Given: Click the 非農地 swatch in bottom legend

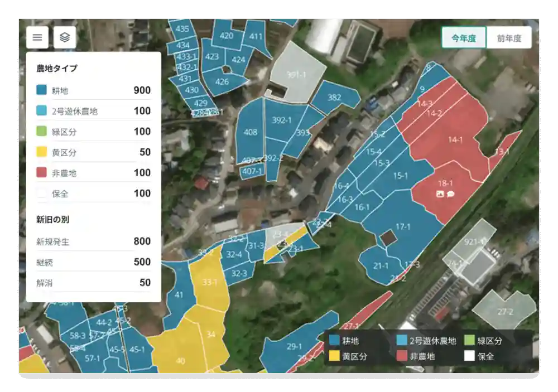Looking at the screenshot, I should click(401, 356).
